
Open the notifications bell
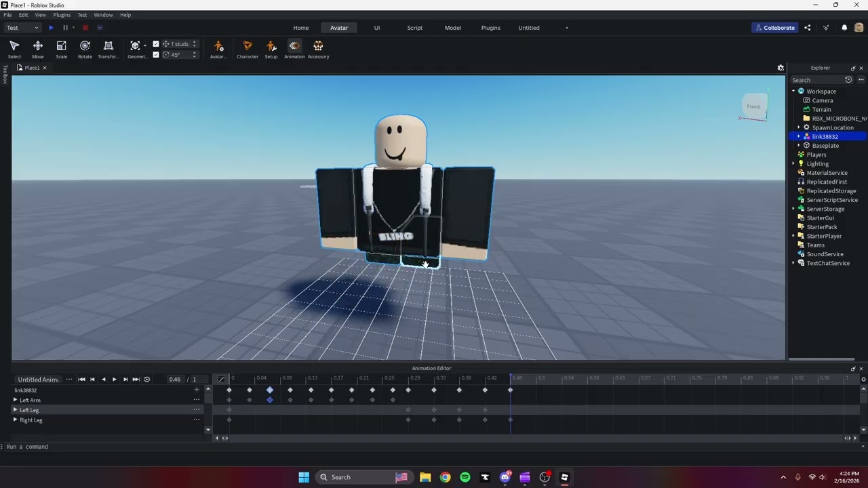click(844, 28)
